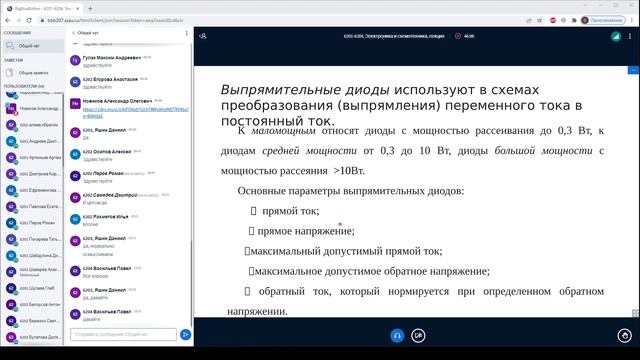The image size is (640, 360).
Task: Minimize the presentation with blue button
Action: (633, 70)
